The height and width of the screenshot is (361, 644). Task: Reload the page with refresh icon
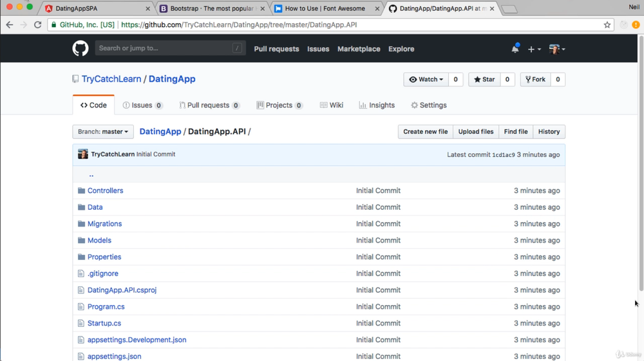click(37, 24)
